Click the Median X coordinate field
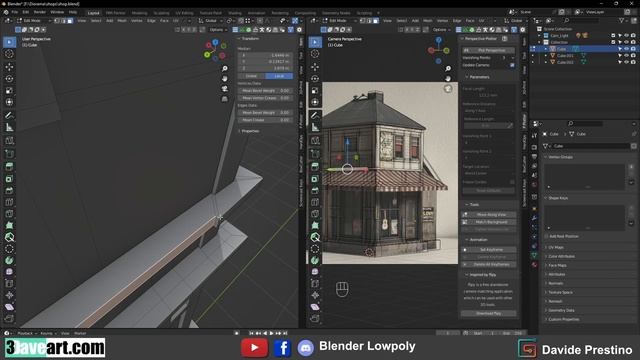This screenshot has width=640, height=360. pyautogui.click(x=265, y=55)
